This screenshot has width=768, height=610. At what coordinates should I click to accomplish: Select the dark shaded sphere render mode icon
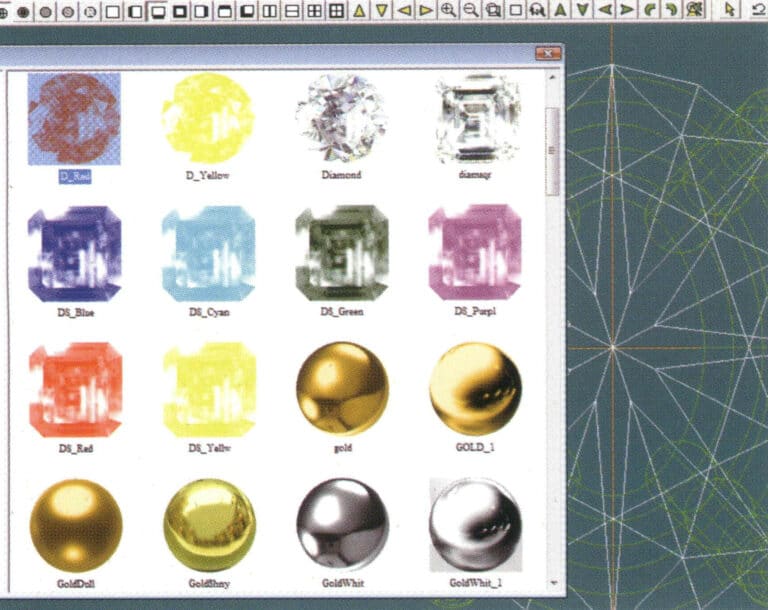(x=23, y=12)
